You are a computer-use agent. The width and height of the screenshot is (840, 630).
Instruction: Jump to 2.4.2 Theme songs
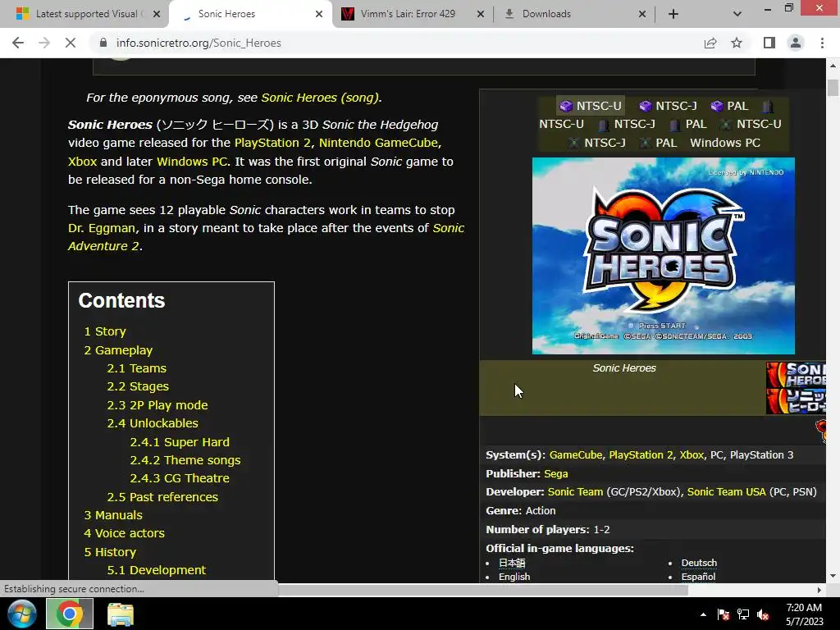pos(185,460)
